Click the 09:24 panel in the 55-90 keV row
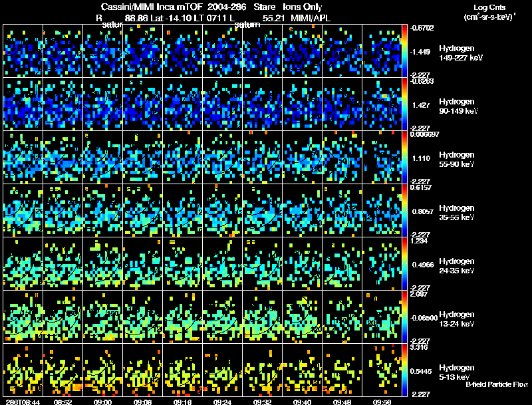Screen dimensions: 532x405 (x=223, y=158)
